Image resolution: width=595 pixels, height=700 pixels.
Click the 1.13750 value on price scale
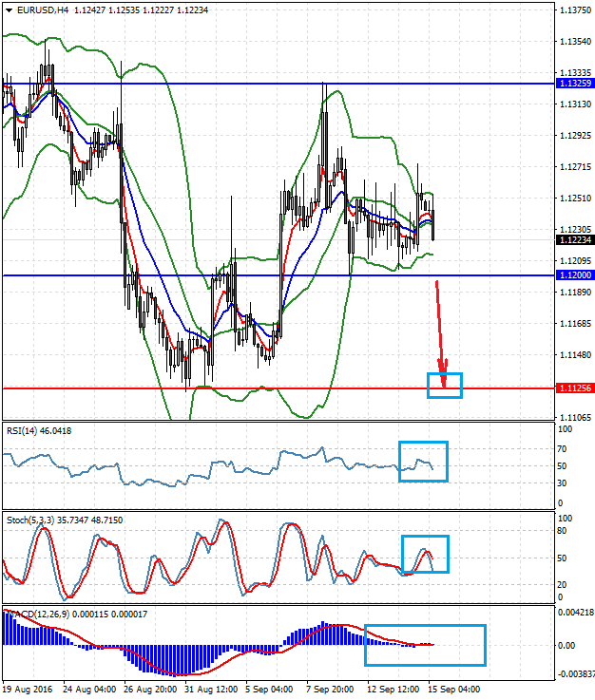(x=573, y=10)
